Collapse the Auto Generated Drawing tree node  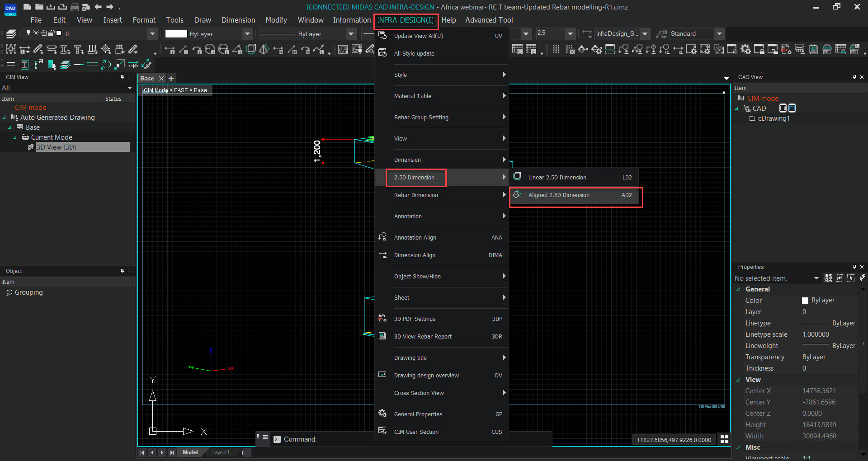click(5, 118)
